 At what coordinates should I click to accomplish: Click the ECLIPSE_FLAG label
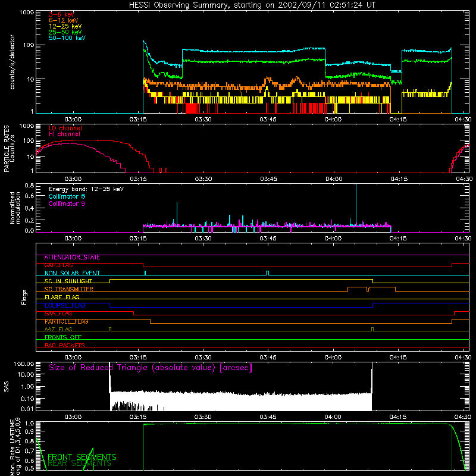[65, 305]
